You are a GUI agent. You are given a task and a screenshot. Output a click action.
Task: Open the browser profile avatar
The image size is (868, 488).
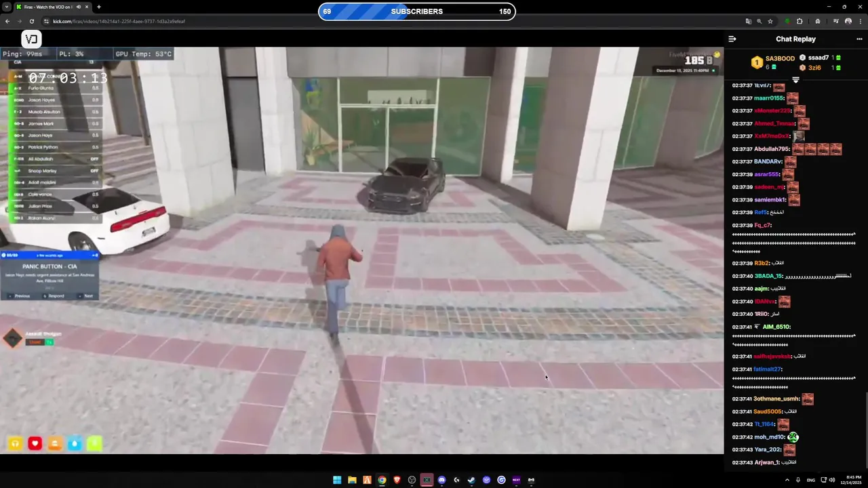[848, 21]
